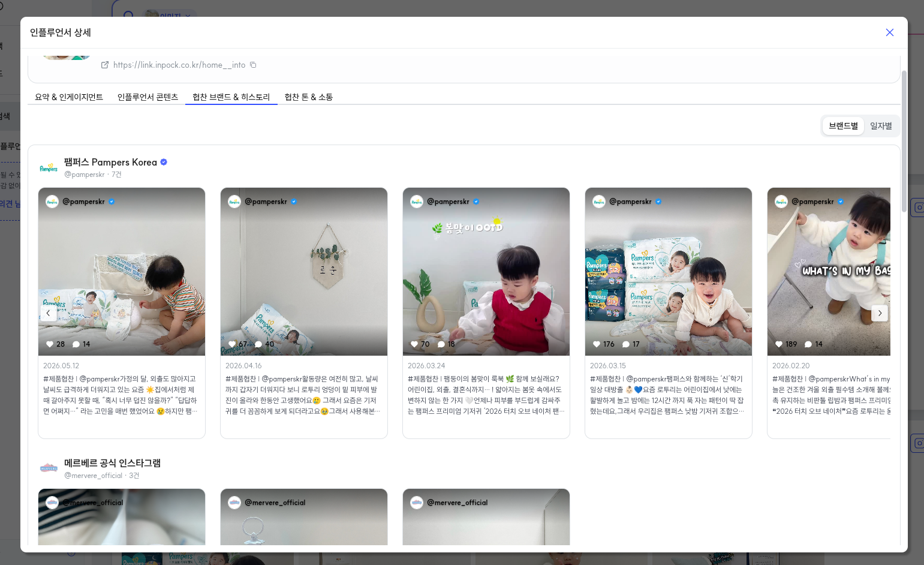Click heart icon with 189 likes

[779, 344]
